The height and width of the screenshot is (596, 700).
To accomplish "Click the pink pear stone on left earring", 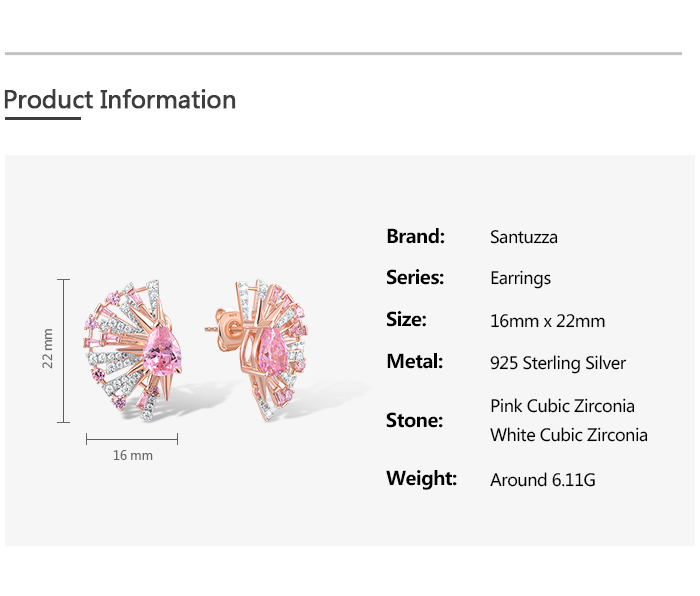I will 160,351.
